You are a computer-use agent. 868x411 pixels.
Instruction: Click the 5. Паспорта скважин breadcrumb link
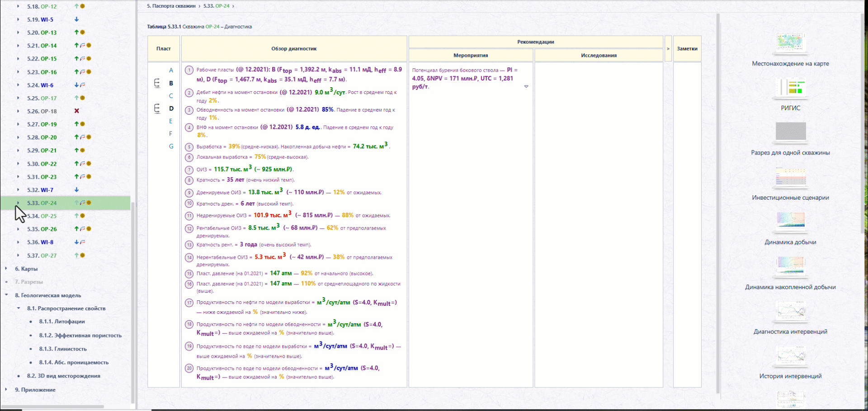click(x=171, y=6)
